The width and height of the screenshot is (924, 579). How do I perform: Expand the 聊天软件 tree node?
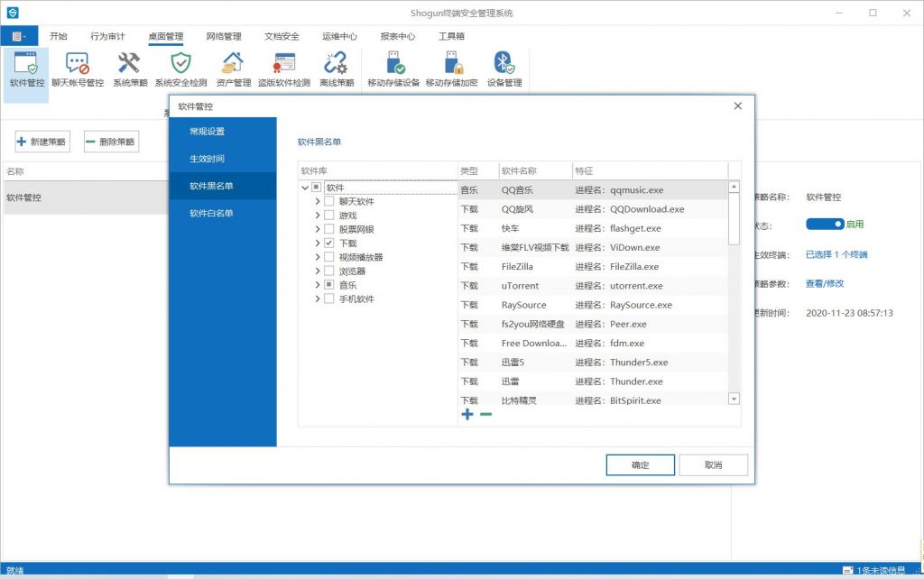tap(318, 202)
